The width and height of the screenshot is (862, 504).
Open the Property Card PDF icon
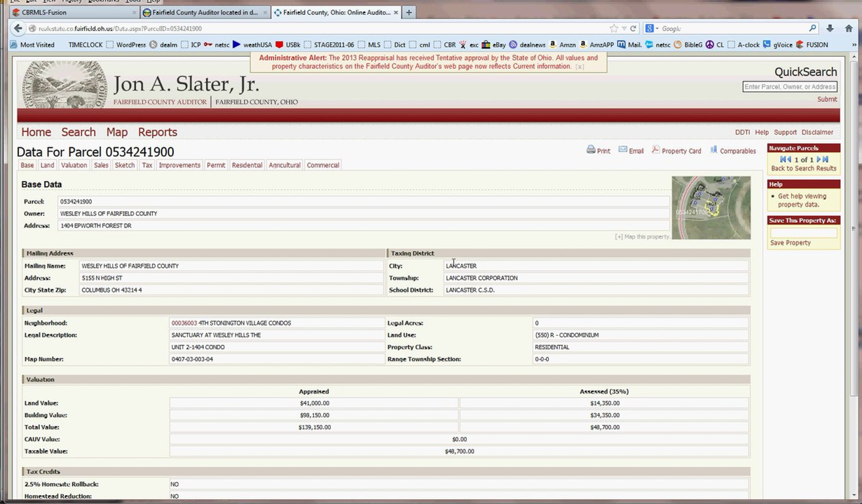(655, 149)
